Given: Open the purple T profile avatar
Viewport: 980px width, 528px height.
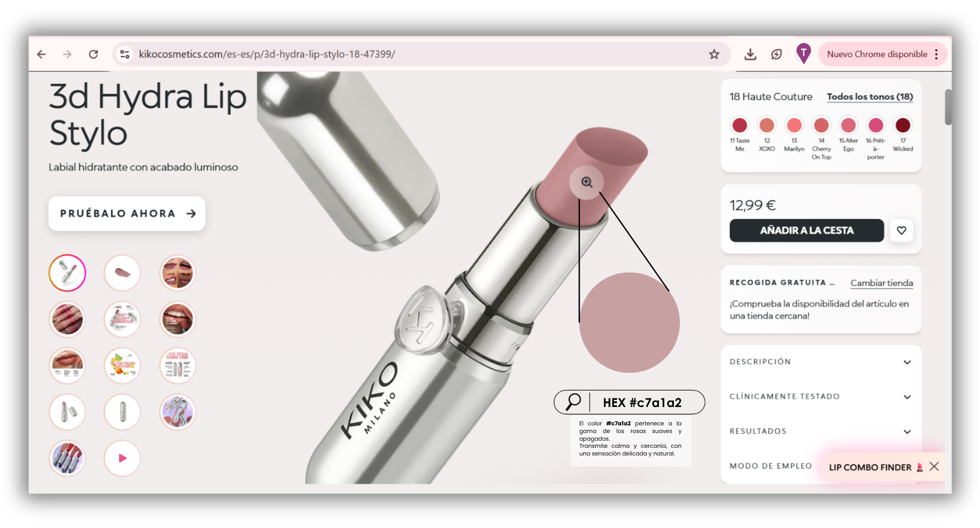Looking at the screenshot, I should click(x=803, y=53).
